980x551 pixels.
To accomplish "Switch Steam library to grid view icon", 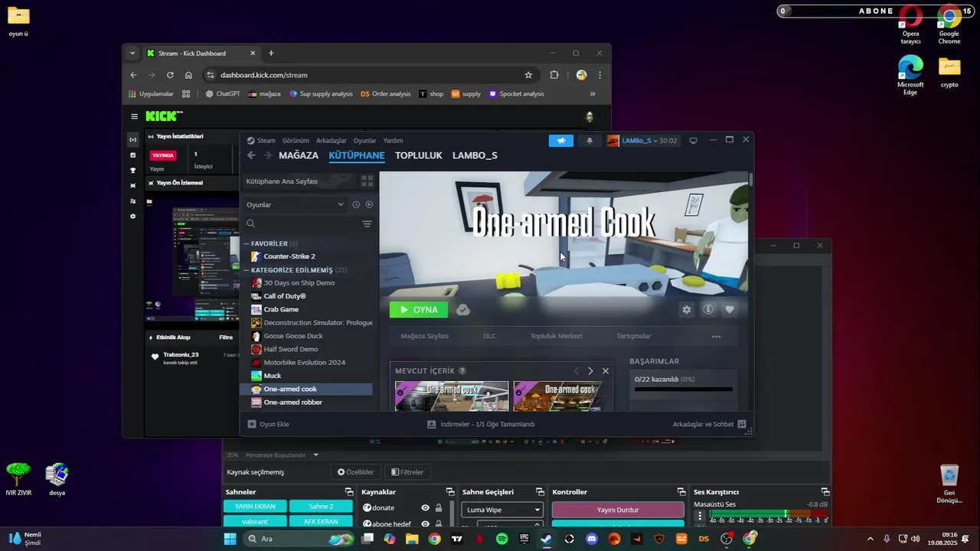I will click(x=367, y=181).
